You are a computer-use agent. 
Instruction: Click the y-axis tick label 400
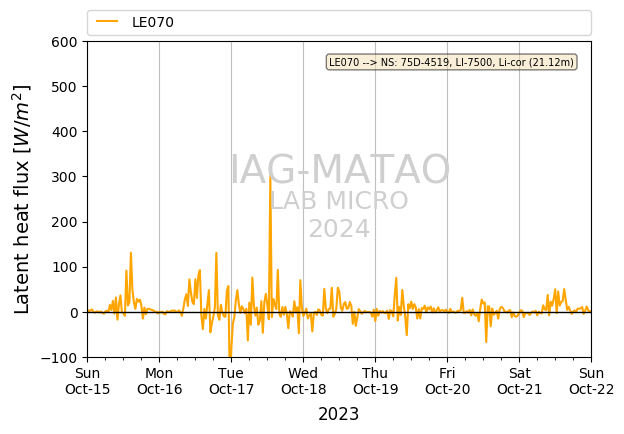(x=64, y=132)
